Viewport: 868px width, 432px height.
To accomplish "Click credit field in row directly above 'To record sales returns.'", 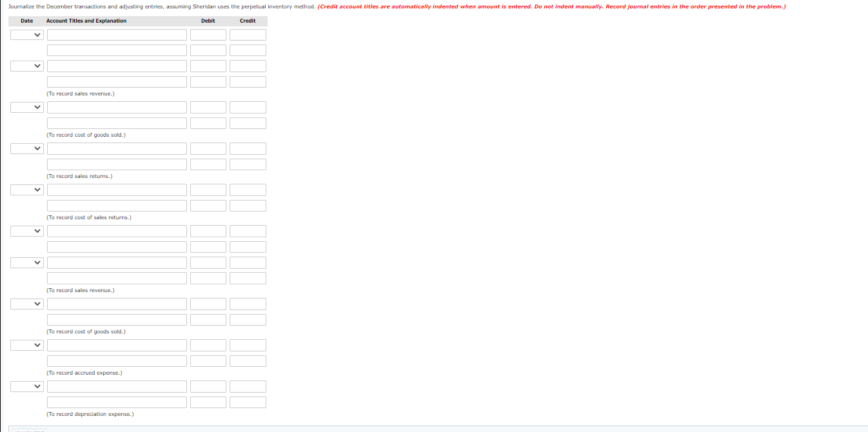I will click(248, 164).
